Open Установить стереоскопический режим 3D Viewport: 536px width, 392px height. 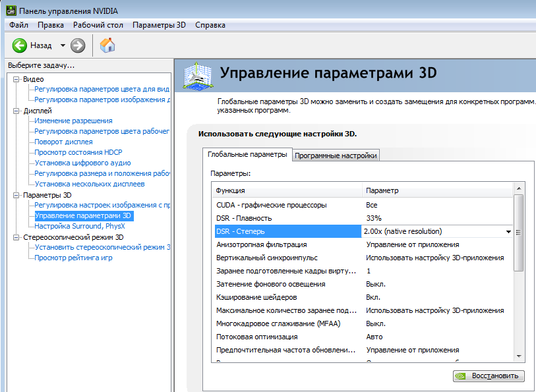102,247
